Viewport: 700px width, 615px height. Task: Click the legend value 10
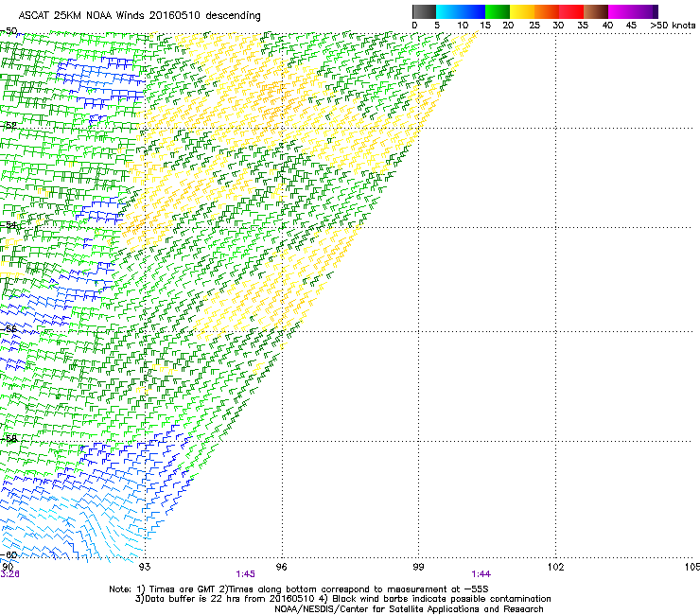(x=463, y=26)
